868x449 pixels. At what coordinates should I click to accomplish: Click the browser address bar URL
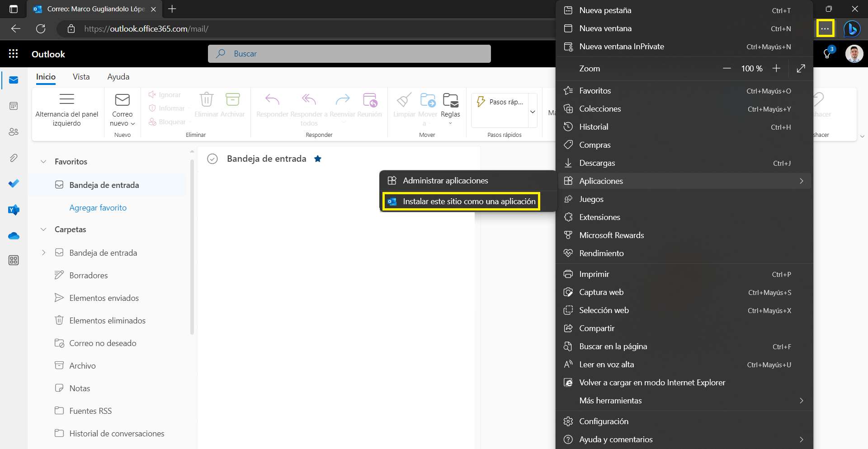coord(146,28)
